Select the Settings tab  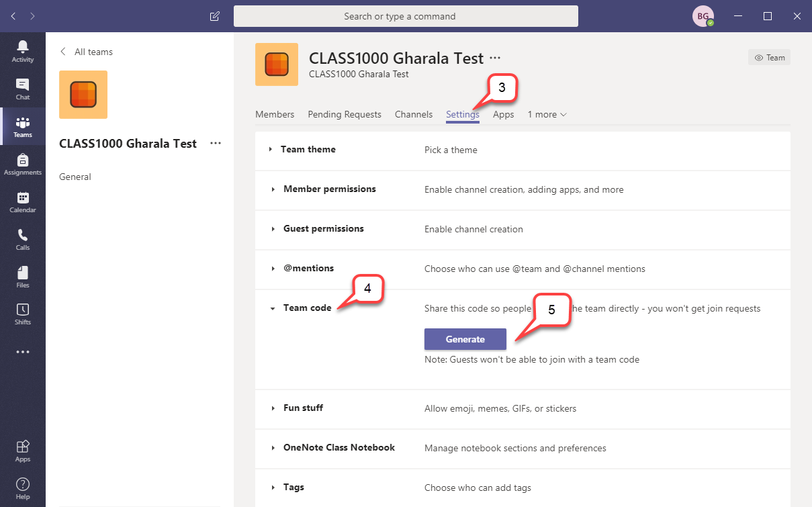tap(463, 114)
